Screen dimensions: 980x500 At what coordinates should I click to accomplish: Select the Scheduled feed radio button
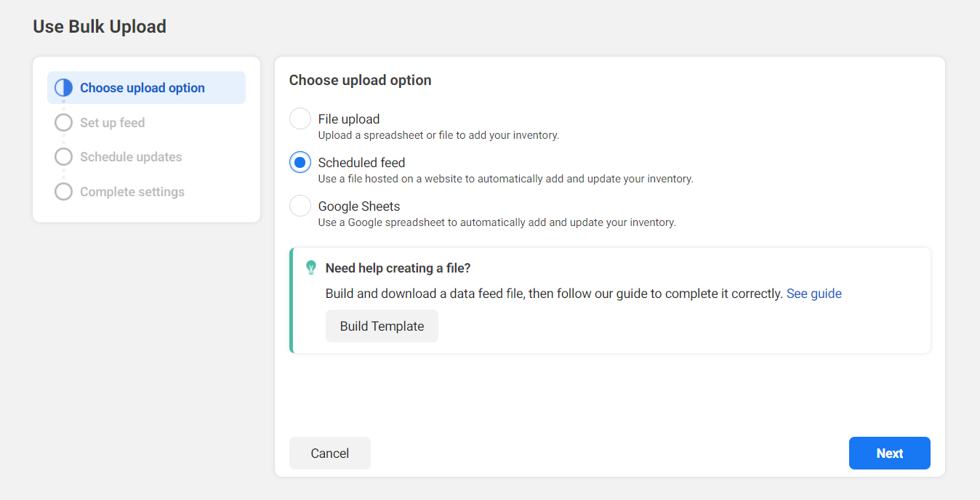pos(300,162)
